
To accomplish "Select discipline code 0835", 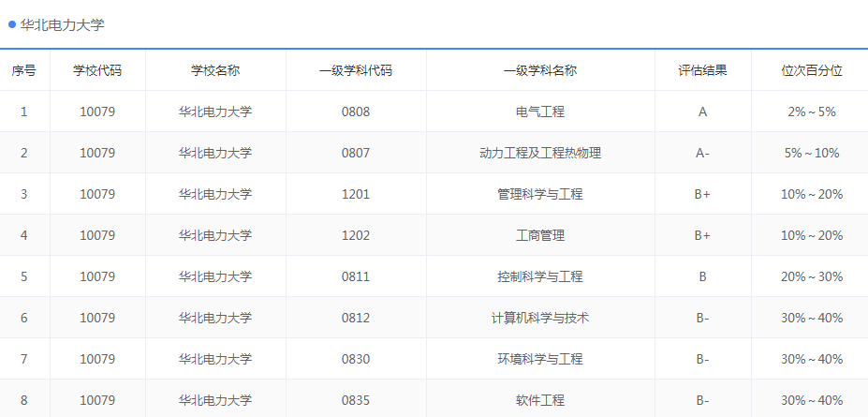I will (356, 400).
